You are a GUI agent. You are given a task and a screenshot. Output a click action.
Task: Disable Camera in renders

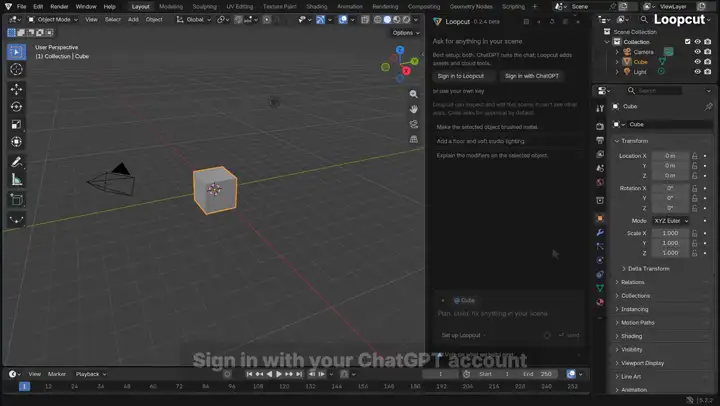pyautogui.click(x=708, y=52)
